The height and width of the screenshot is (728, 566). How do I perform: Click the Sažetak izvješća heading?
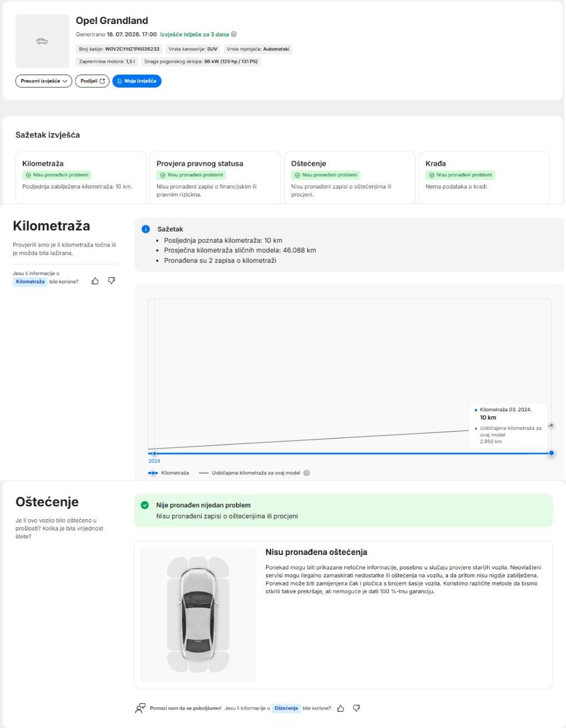coord(48,135)
